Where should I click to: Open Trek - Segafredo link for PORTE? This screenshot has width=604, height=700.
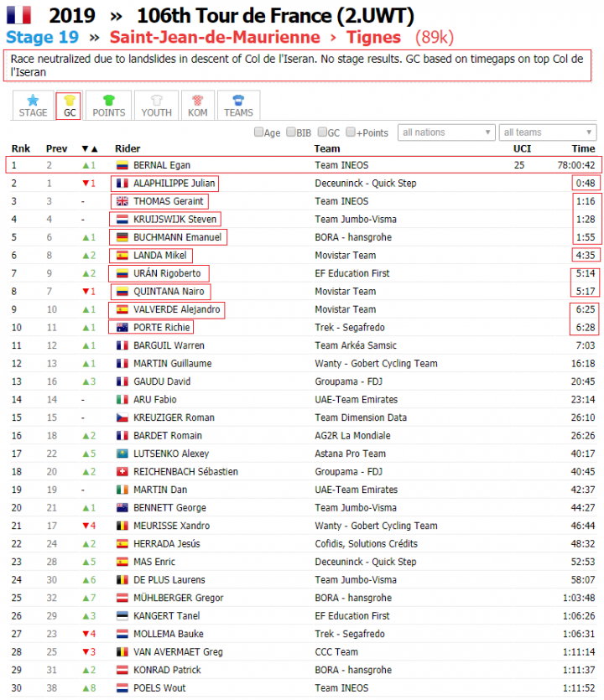click(350, 327)
